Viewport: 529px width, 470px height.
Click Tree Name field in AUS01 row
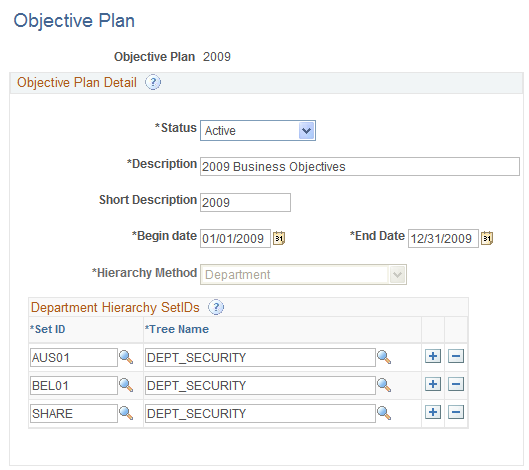260,358
